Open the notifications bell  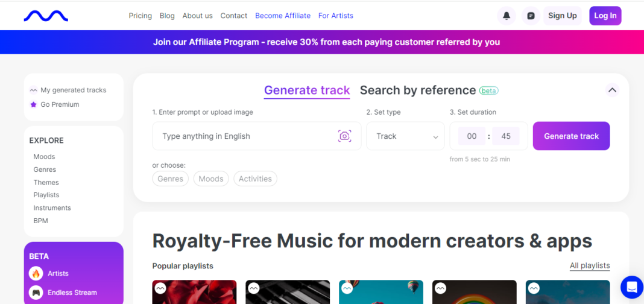coord(507,16)
